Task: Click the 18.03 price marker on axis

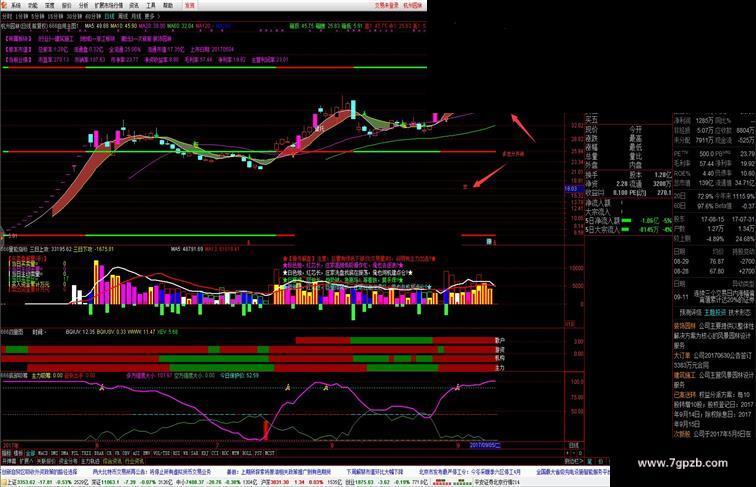Action: coord(574,189)
